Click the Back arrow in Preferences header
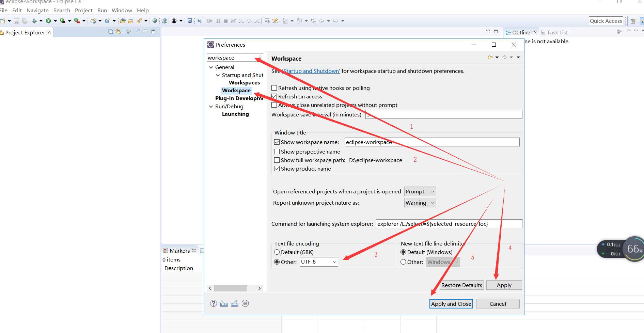Image resolution: width=644 pixels, height=333 pixels. click(x=490, y=57)
